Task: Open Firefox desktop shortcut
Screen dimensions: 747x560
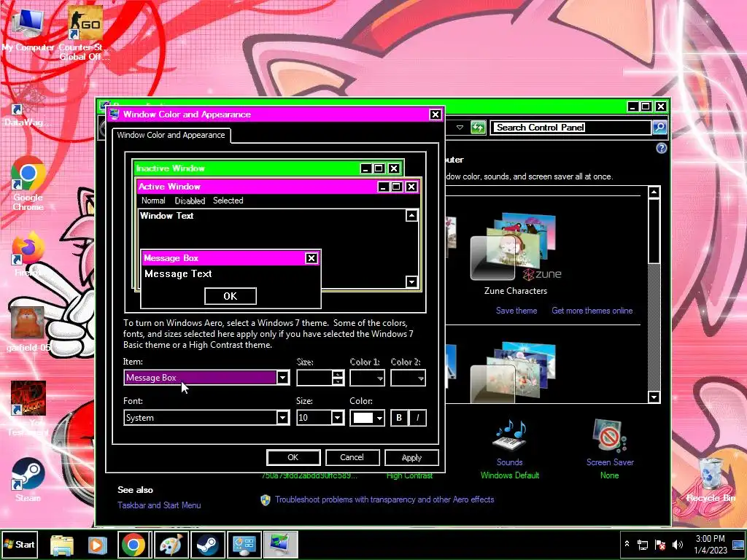Action: click(x=28, y=254)
